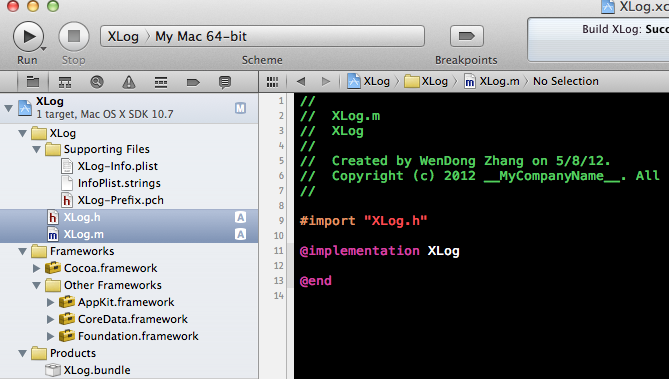669x379 pixels.
Task: Expand AppKit.framework
Action: click(50, 302)
